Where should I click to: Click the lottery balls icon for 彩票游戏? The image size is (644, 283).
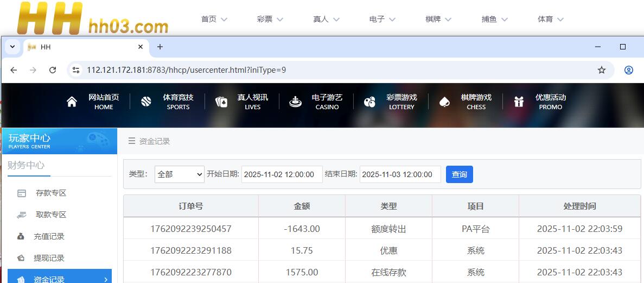(x=369, y=102)
